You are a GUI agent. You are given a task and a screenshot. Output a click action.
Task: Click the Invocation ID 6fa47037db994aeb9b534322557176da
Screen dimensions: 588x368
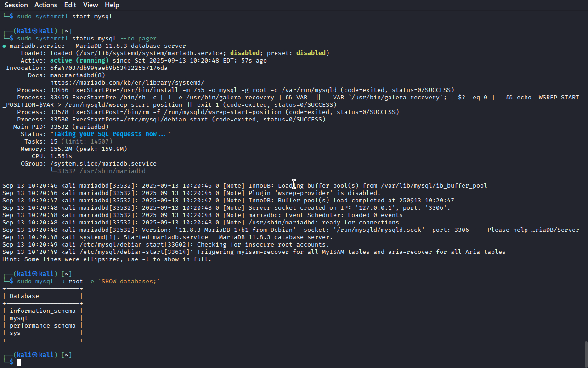point(109,68)
